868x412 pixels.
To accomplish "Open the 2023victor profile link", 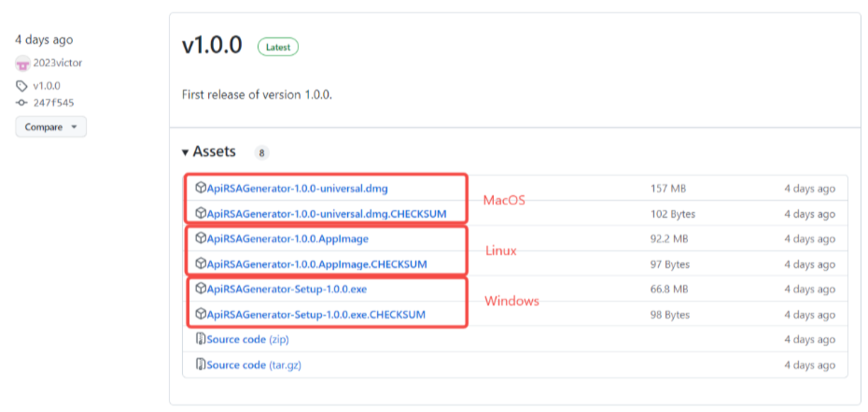I will click(59, 64).
